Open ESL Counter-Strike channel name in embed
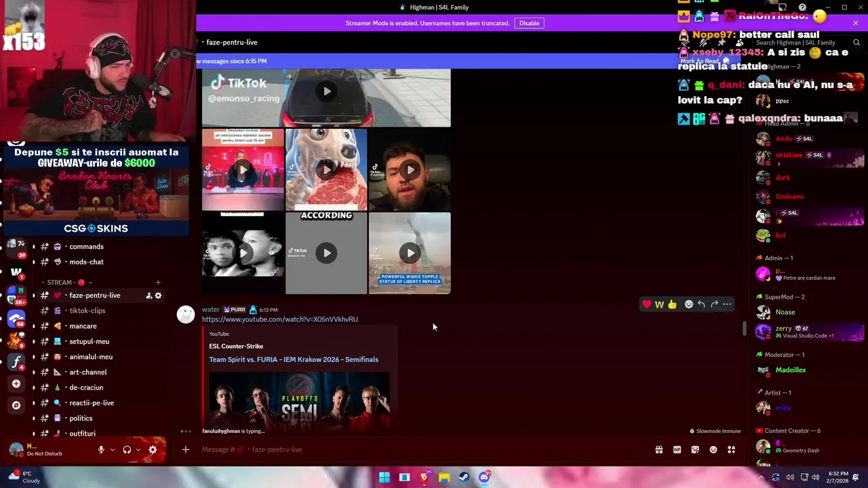This screenshot has height=488, width=868. 236,346
